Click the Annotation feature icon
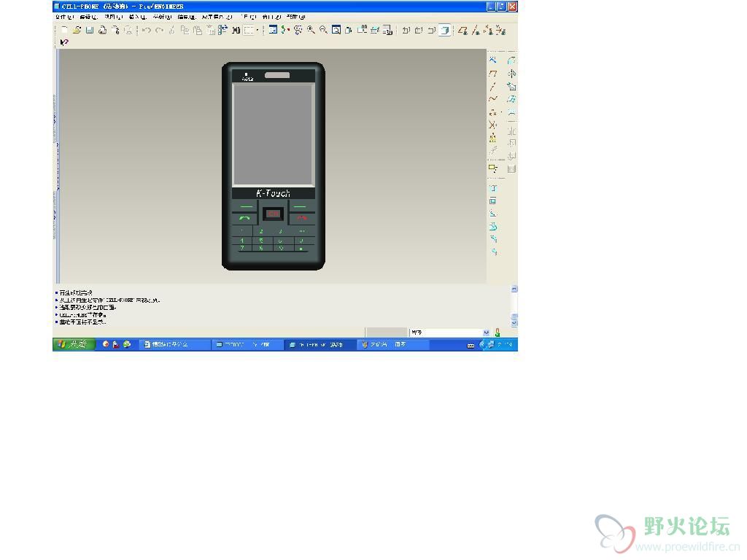 [x=492, y=168]
